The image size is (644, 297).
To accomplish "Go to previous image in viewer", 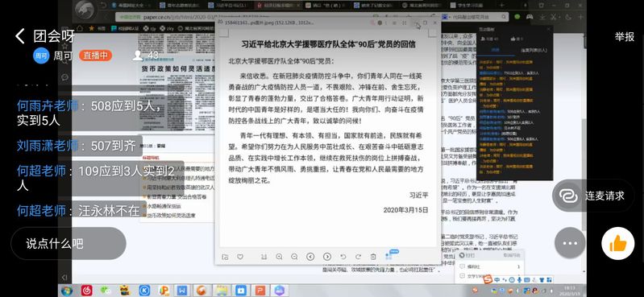I will click(x=310, y=257).
